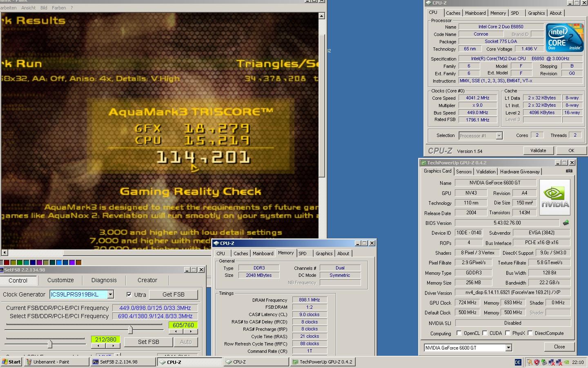Click the GPU-Z screenshot camera icon
Viewport: 588px width, 368px height.
[x=569, y=171]
